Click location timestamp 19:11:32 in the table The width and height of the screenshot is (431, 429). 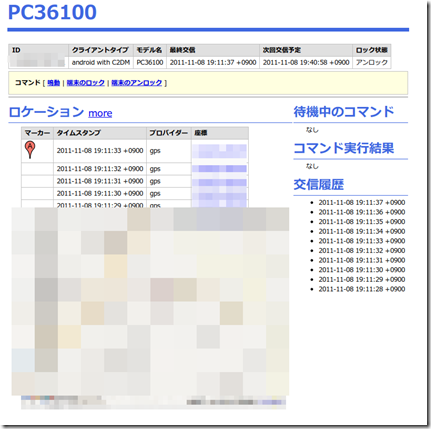[100, 169]
